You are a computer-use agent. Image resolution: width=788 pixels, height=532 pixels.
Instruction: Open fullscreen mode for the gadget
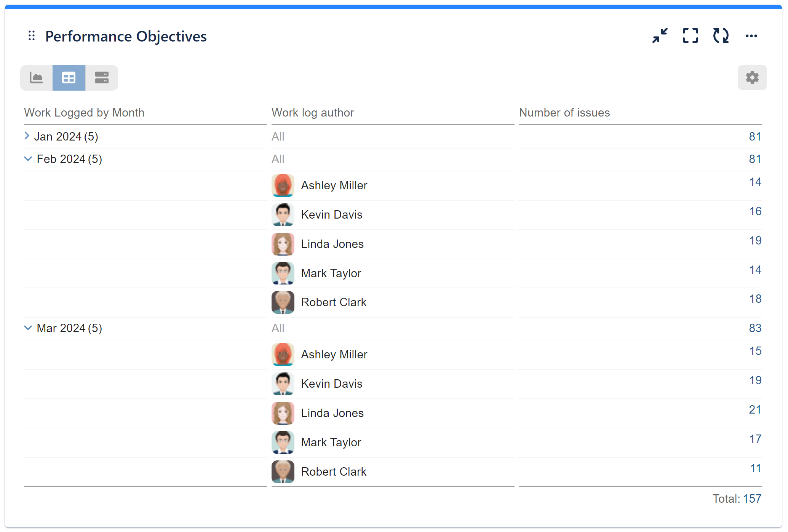tap(690, 36)
